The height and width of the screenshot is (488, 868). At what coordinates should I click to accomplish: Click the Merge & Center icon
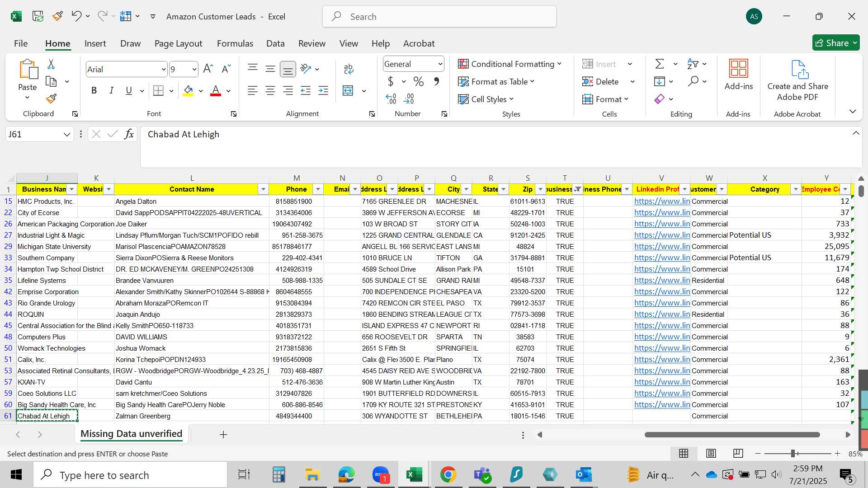coord(348,91)
